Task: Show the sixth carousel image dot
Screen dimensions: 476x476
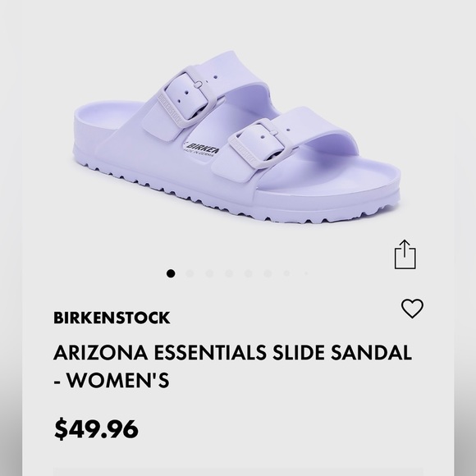Action: click(x=268, y=273)
